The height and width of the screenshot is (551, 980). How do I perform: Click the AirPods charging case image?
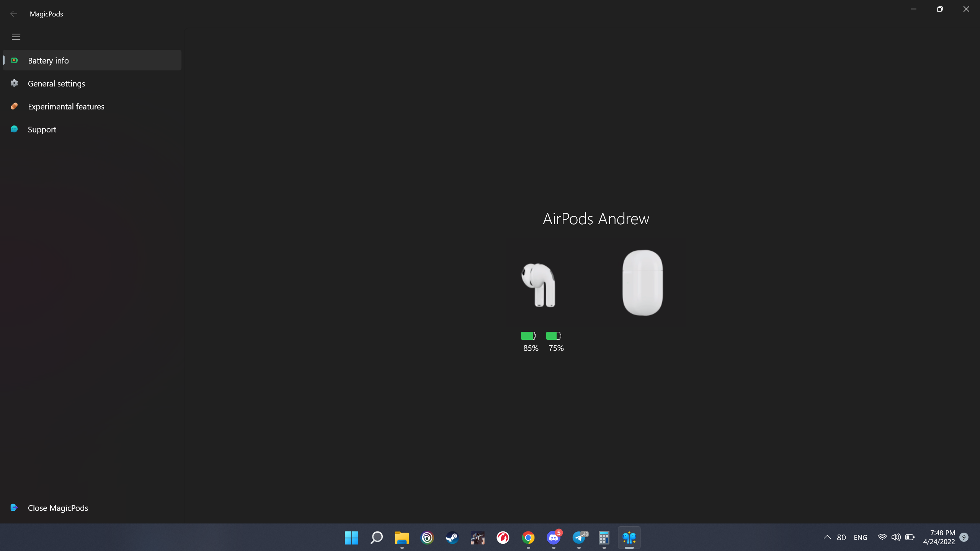642,282
